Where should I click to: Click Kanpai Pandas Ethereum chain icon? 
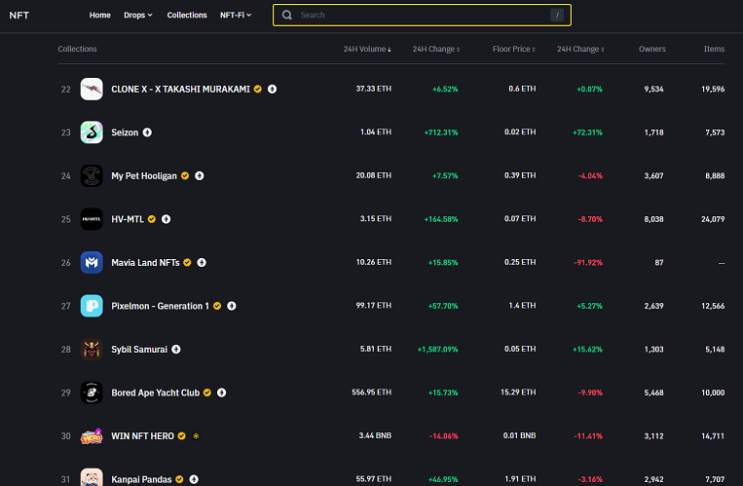click(x=194, y=479)
